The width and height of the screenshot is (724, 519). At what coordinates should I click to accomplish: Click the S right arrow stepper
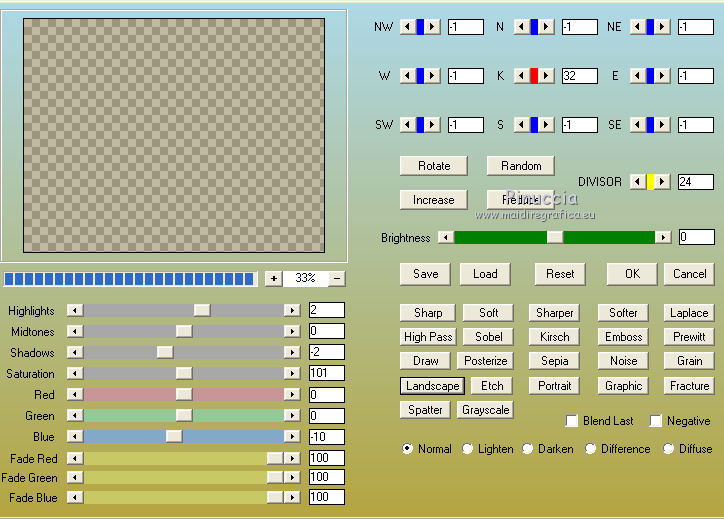(546, 125)
